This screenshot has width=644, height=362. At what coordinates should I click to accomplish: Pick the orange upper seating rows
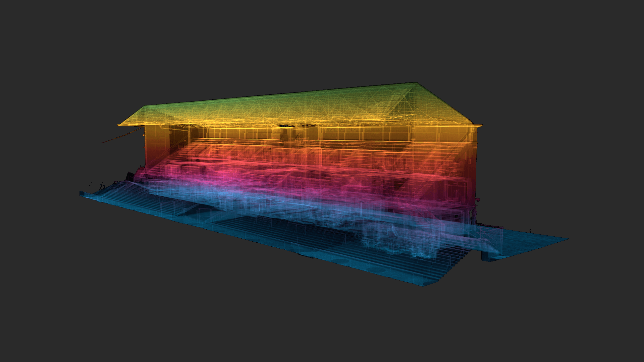[x=302, y=147]
